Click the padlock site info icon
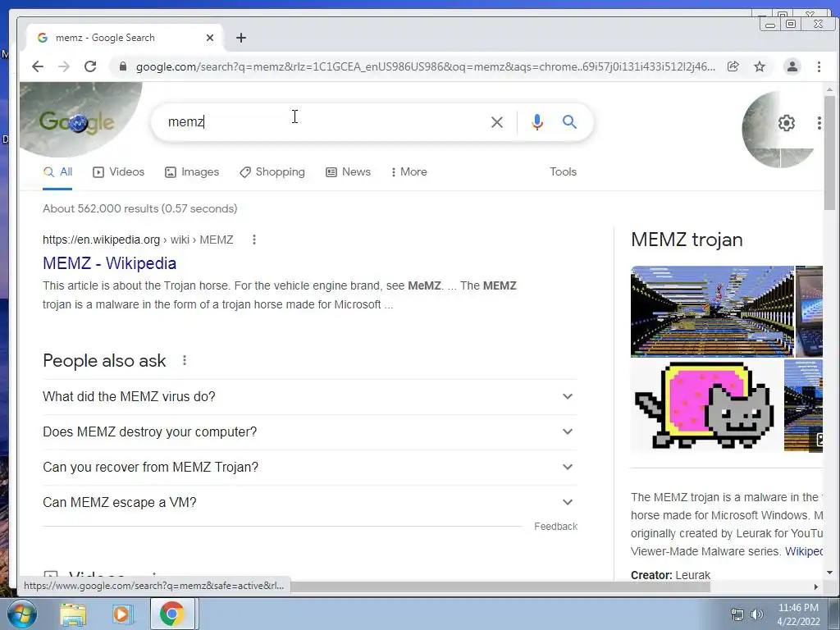The image size is (840, 630). tap(123, 66)
